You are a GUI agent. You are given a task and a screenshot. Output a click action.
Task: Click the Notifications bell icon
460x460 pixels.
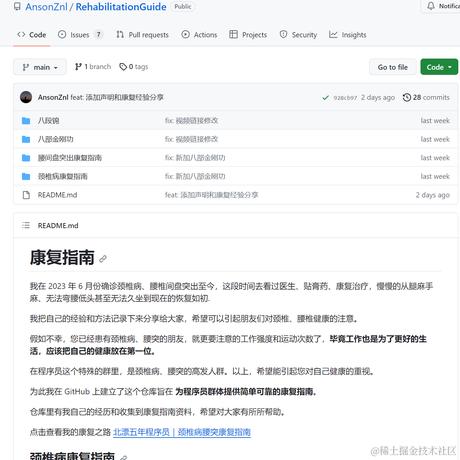click(431, 6)
